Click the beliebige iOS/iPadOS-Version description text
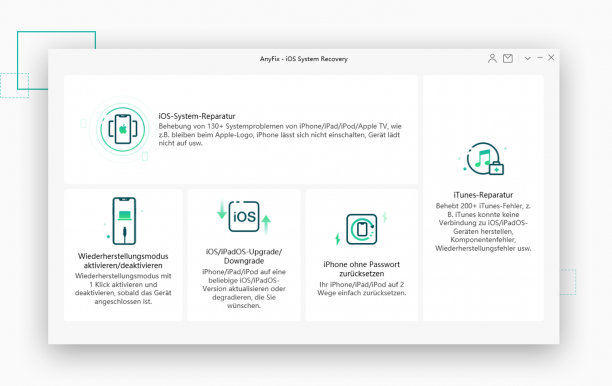Screen dimensions: 612x386 [244, 288]
